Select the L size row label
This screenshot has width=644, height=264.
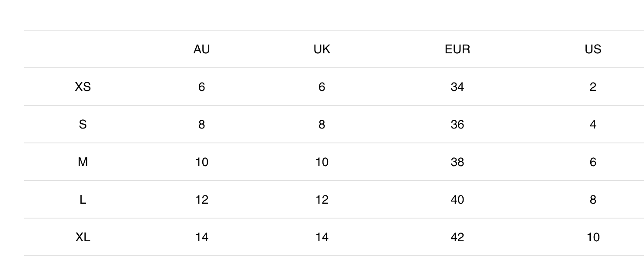(83, 200)
